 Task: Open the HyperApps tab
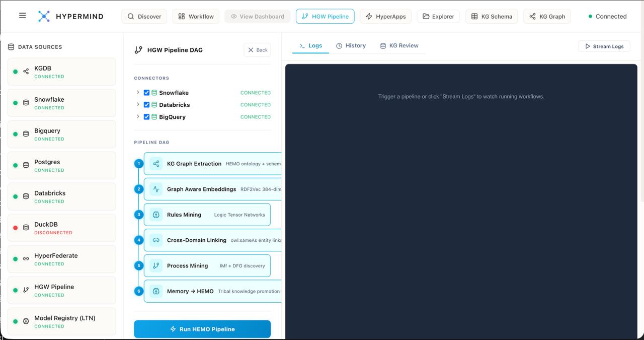point(386,16)
